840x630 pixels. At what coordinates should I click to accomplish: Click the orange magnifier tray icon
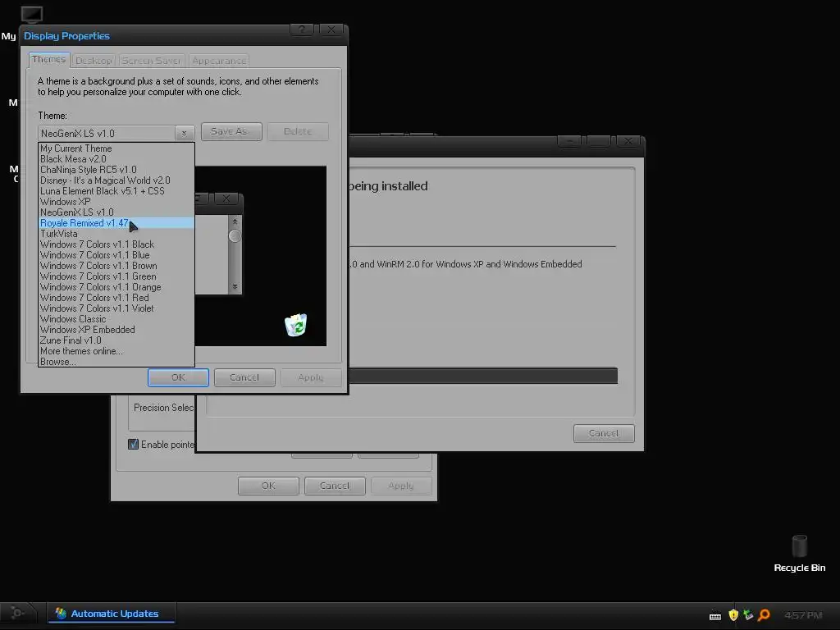(764, 615)
